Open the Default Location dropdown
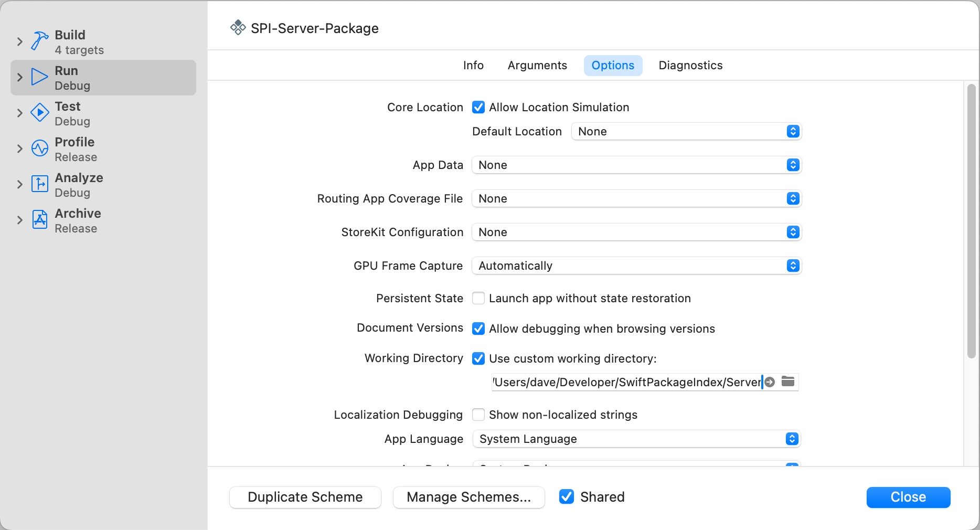Image resolution: width=980 pixels, height=530 pixels. tap(686, 132)
